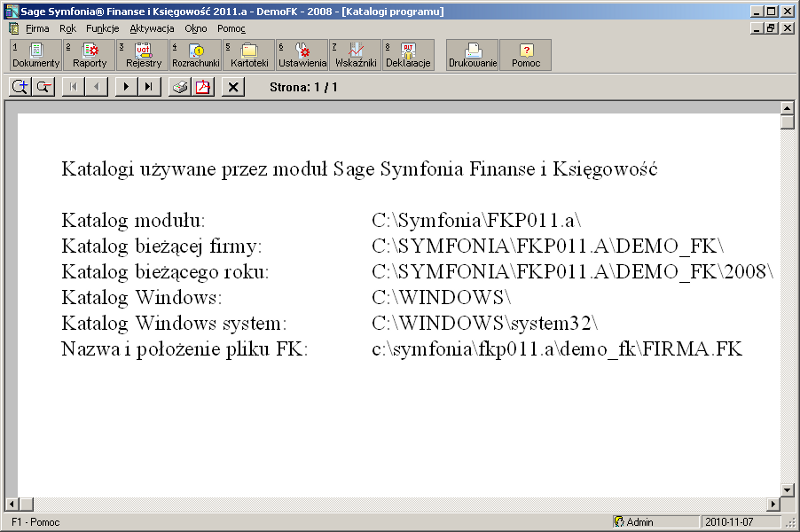Click the Rejestry VAT icon
This screenshot has height=532, width=800.
(x=143, y=55)
